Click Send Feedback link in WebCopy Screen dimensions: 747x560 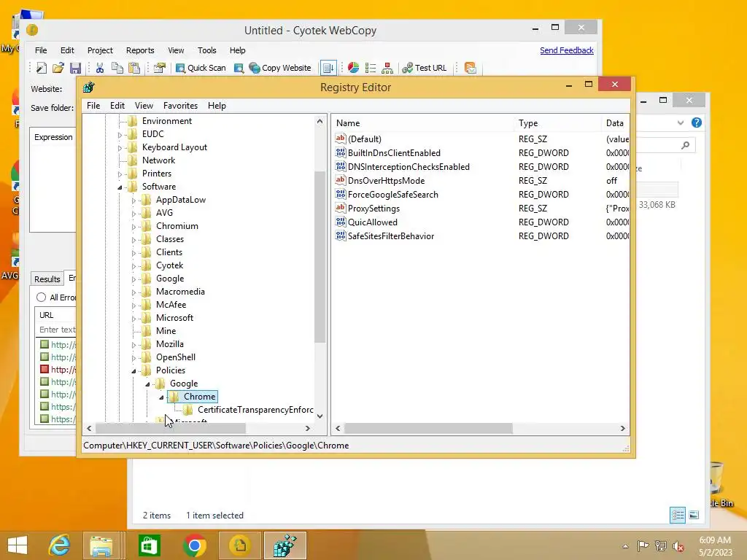566,50
